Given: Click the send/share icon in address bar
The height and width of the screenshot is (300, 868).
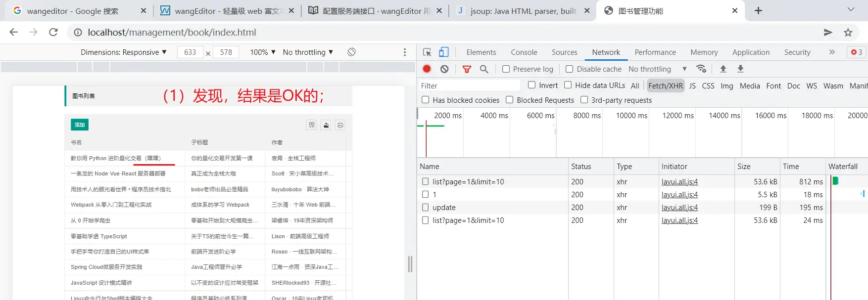Looking at the screenshot, I should point(828,32).
